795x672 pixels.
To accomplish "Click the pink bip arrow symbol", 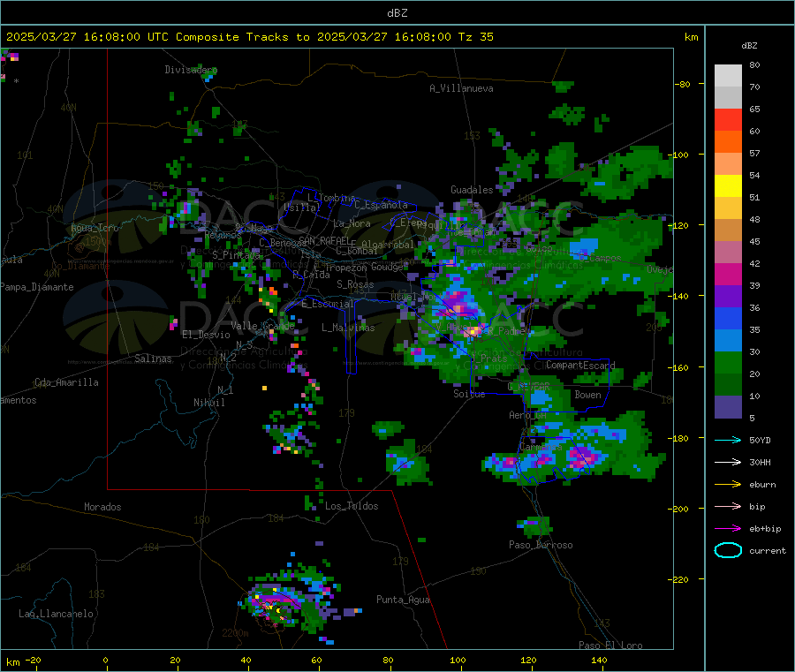I will pyautogui.click(x=728, y=506).
